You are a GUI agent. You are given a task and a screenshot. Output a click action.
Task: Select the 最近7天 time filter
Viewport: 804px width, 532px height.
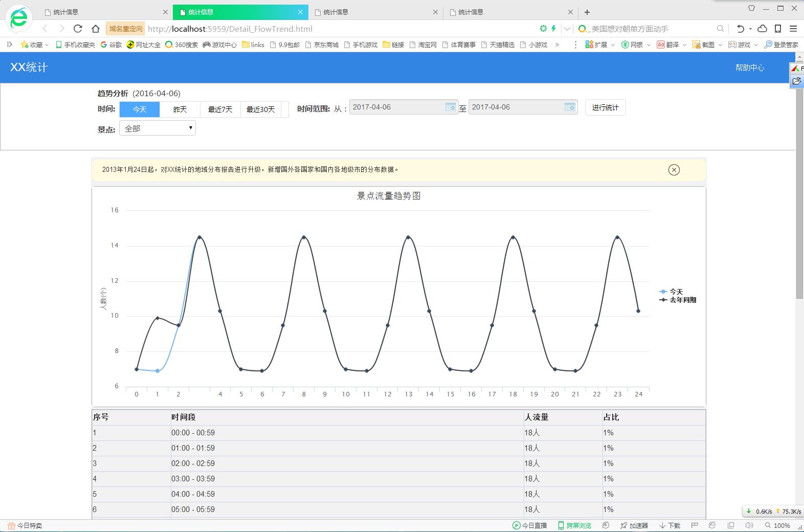click(220, 109)
